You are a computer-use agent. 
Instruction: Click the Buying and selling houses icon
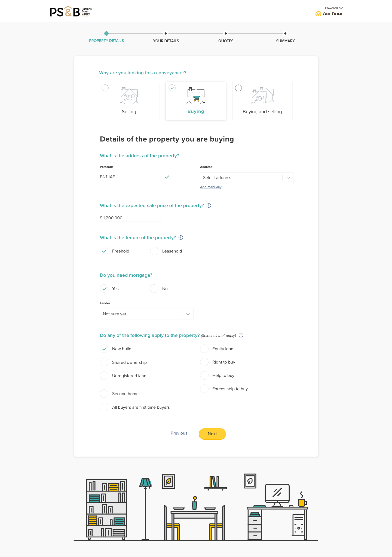[x=262, y=96]
